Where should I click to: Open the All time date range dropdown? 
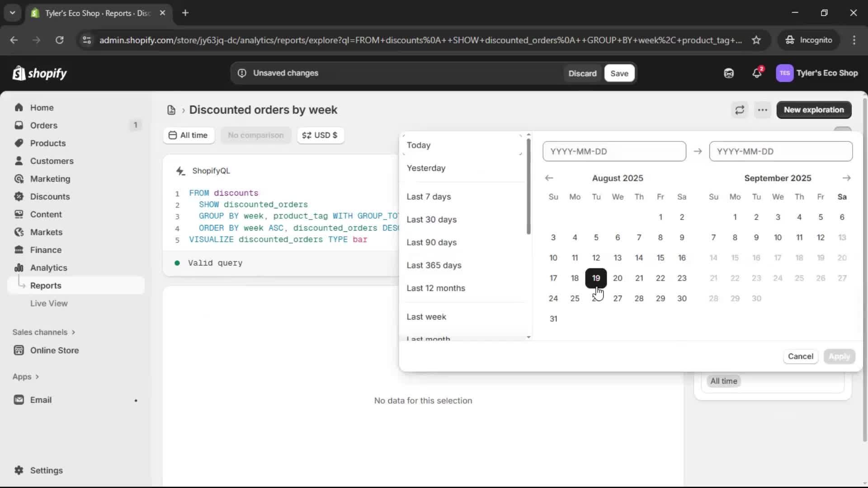tap(189, 135)
